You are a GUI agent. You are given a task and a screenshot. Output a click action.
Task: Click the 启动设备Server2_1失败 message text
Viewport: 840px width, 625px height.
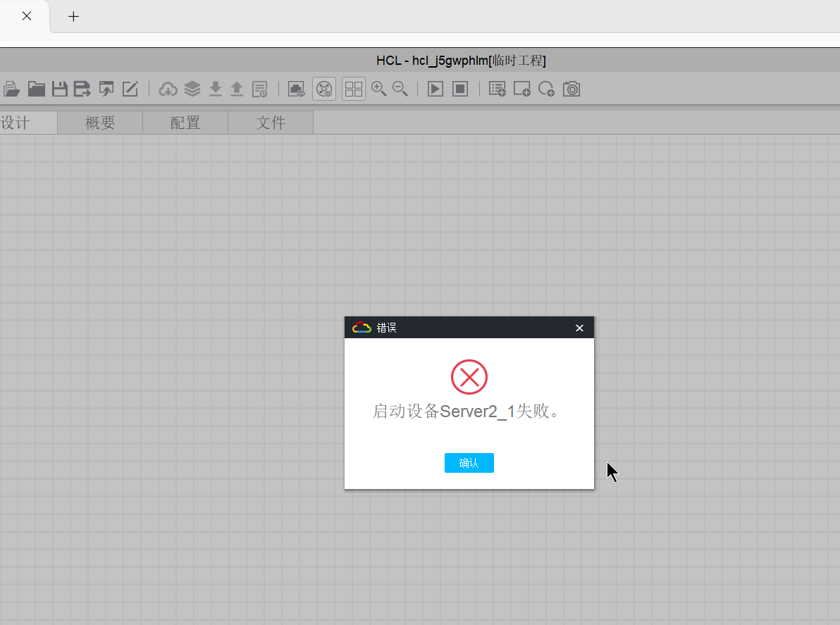pos(466,411)
